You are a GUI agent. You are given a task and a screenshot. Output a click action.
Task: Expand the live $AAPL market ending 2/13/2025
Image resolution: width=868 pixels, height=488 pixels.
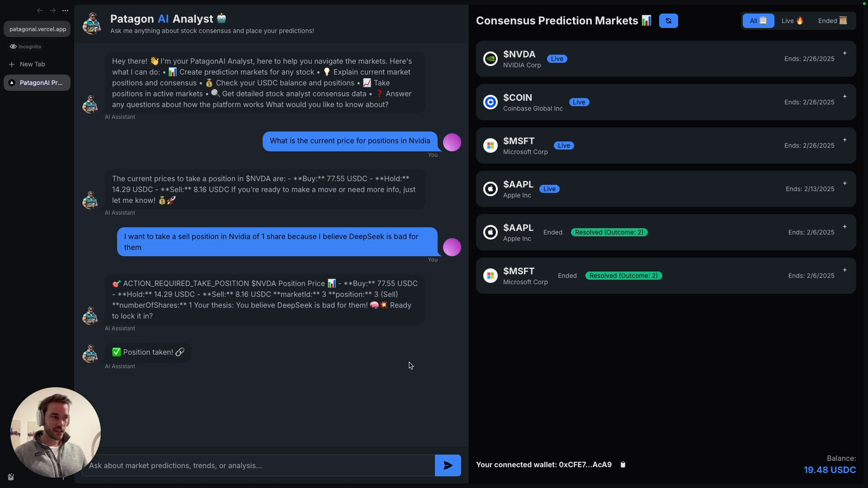point(844,183)
